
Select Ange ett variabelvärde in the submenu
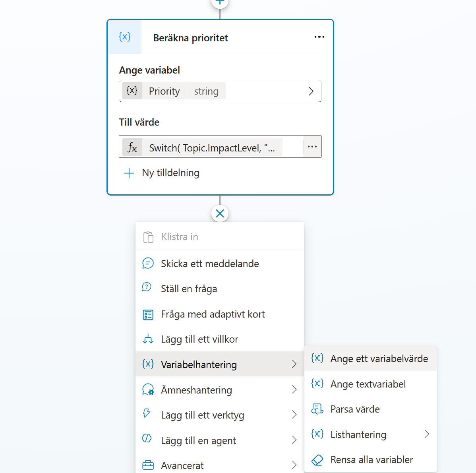pos(370,359)
